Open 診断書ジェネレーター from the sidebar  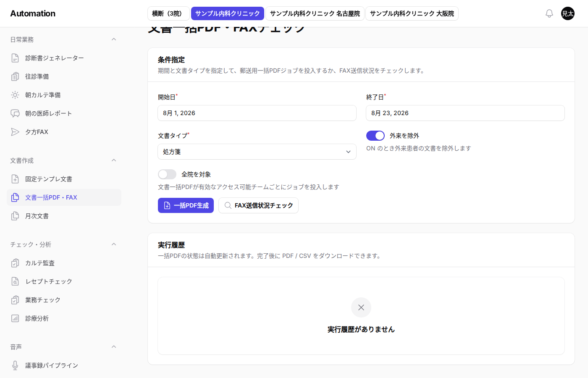coord(64,58)
